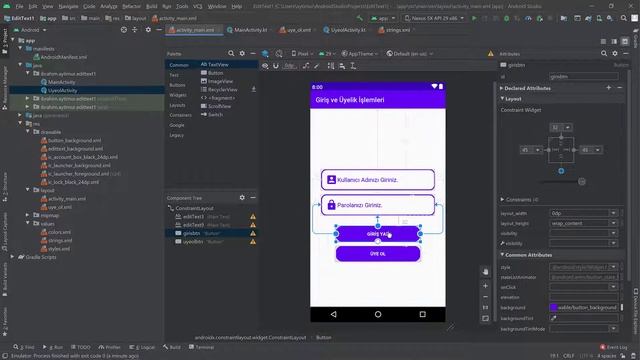
Task: Click the id input field
Action: pos(584,76)
